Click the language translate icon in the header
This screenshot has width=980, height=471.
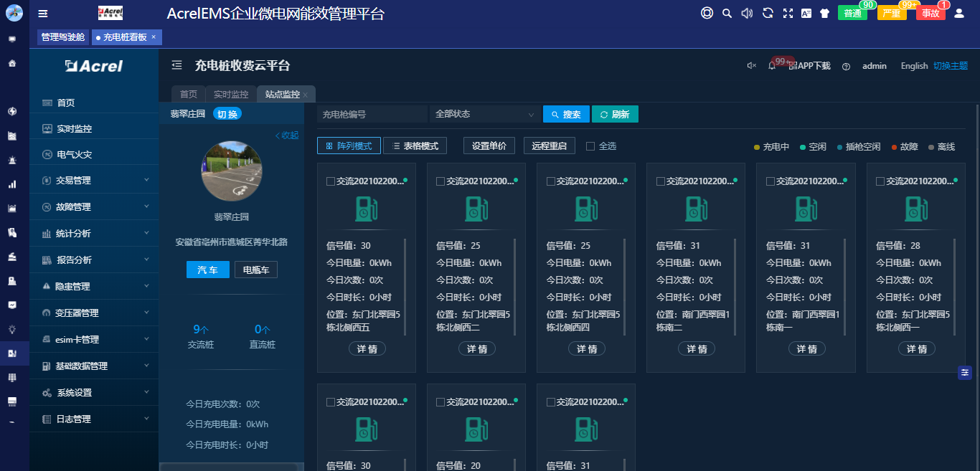pos(806,13)
